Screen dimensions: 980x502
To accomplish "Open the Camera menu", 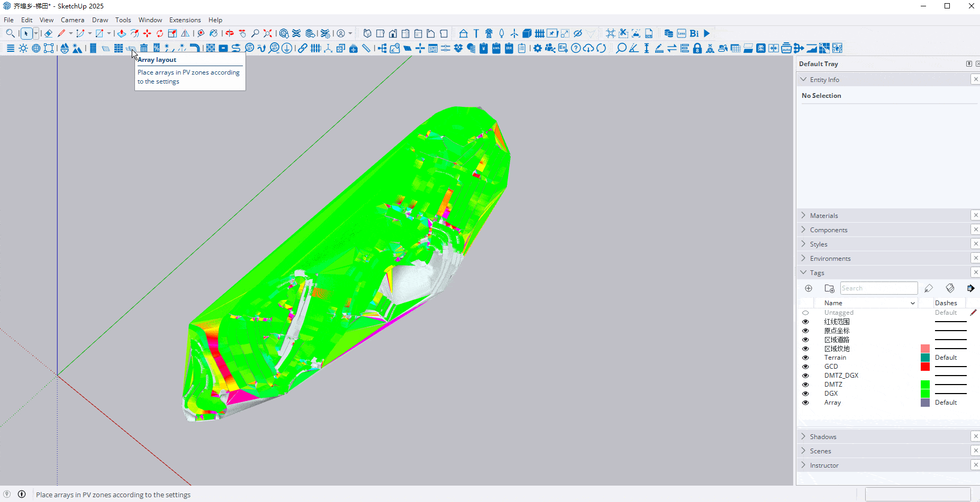I will pyautogui.click(x=72, y=20).
